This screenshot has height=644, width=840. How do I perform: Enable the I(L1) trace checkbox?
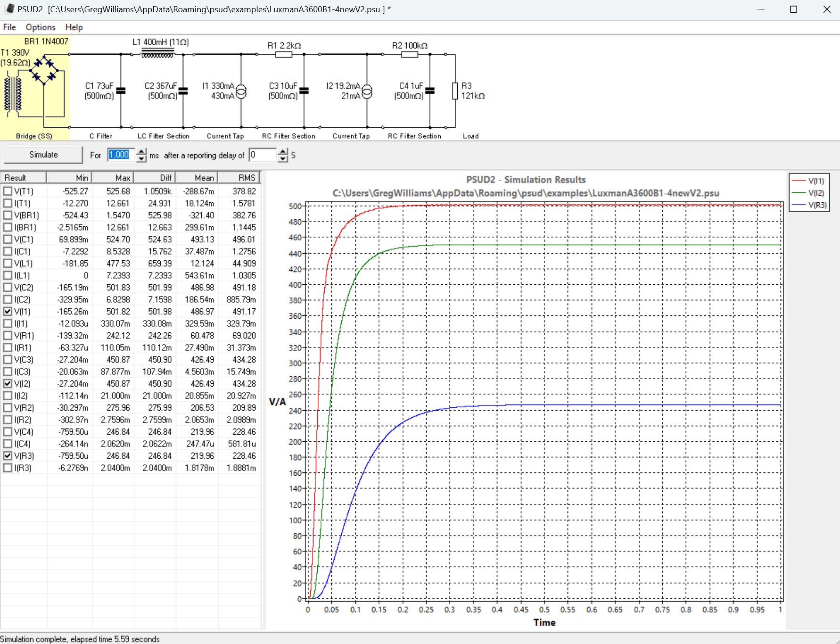click(x=8, y=275)
